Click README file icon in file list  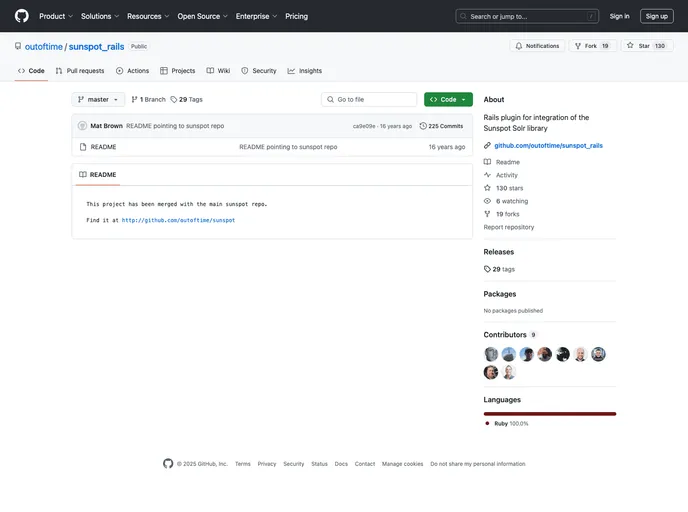(x=83, y=147)
